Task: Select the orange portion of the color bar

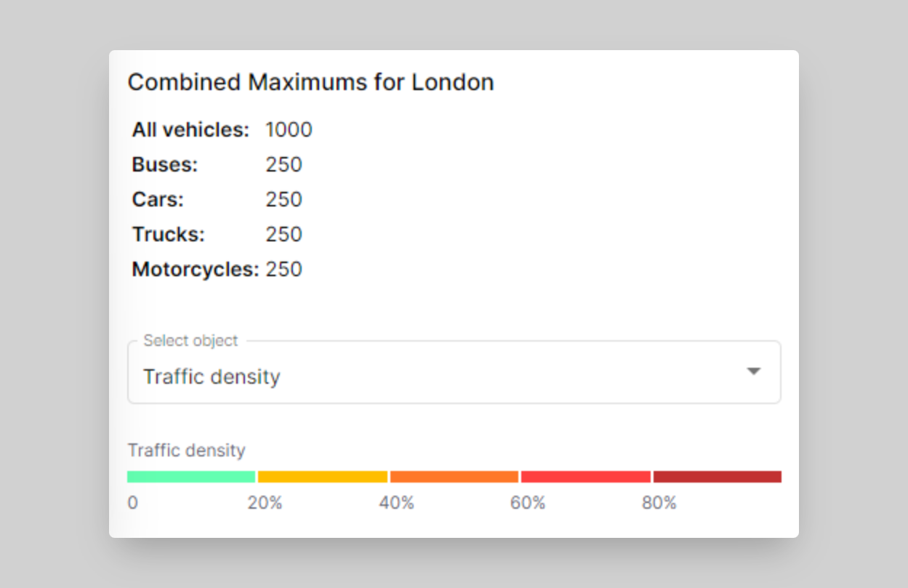Action: coord(454,476)
